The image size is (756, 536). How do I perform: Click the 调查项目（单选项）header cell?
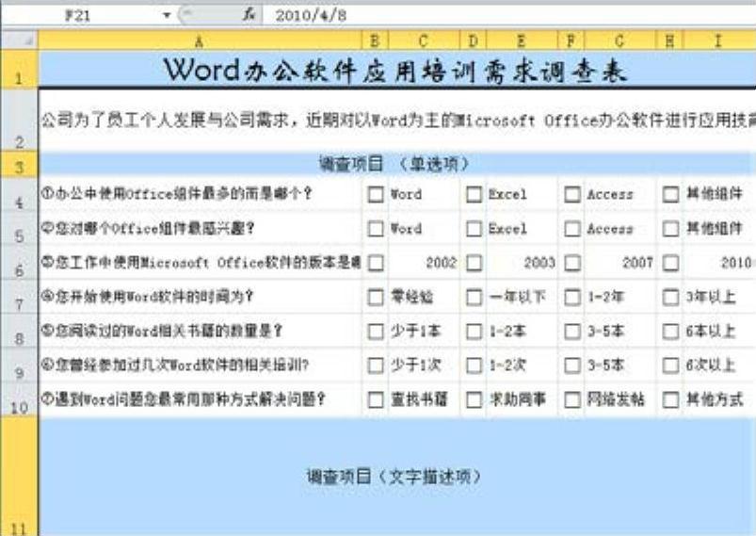394,165
